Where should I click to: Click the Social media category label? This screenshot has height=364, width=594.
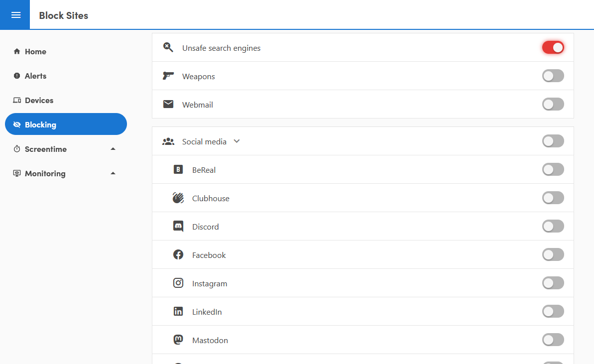point(204,141)
